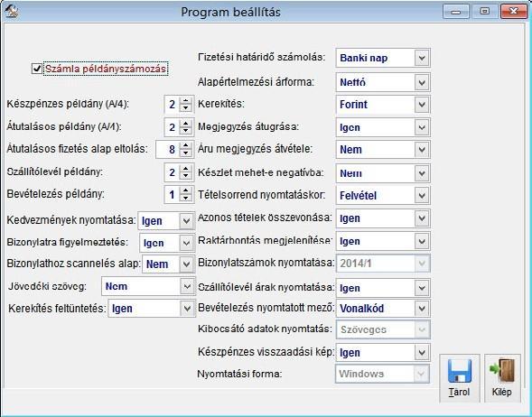The width and height of the screenshot is (532, 417).
Task: Decrease the Készpénzes példány (A/4) value
Action: 185,108
